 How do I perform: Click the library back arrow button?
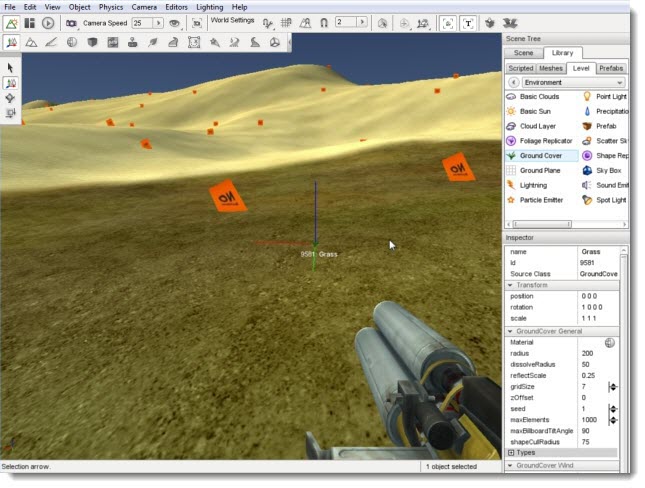tap(513, 82)
